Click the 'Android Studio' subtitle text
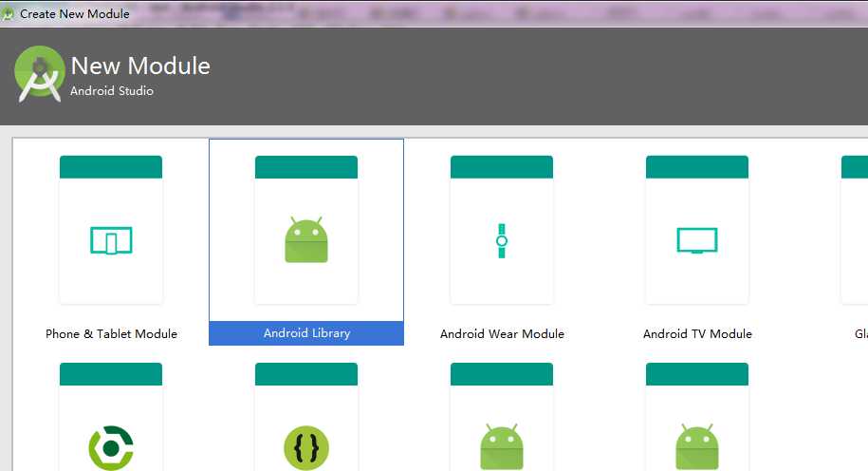Image resolution: width=868 pixels, height=471 pixels. pos(112,91)
